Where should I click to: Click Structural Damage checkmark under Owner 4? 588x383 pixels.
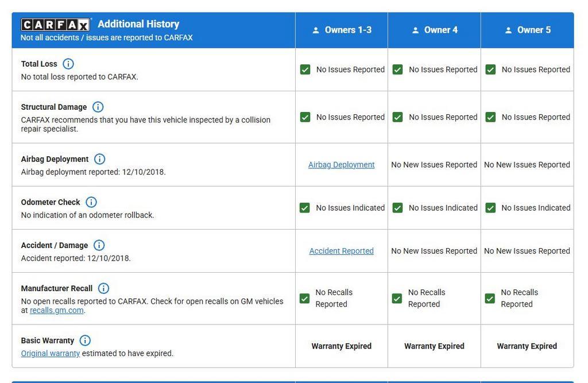click(x=397, y=117)
